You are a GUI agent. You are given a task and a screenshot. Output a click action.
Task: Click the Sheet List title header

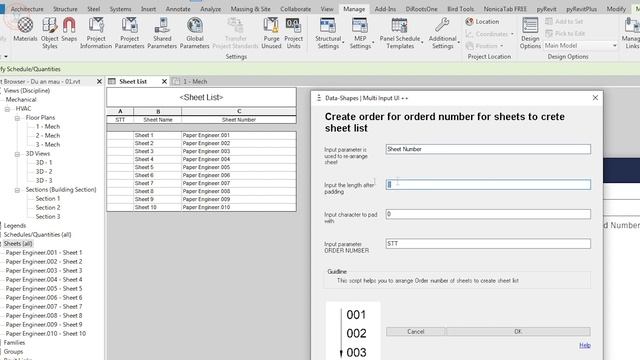point(202,98)
